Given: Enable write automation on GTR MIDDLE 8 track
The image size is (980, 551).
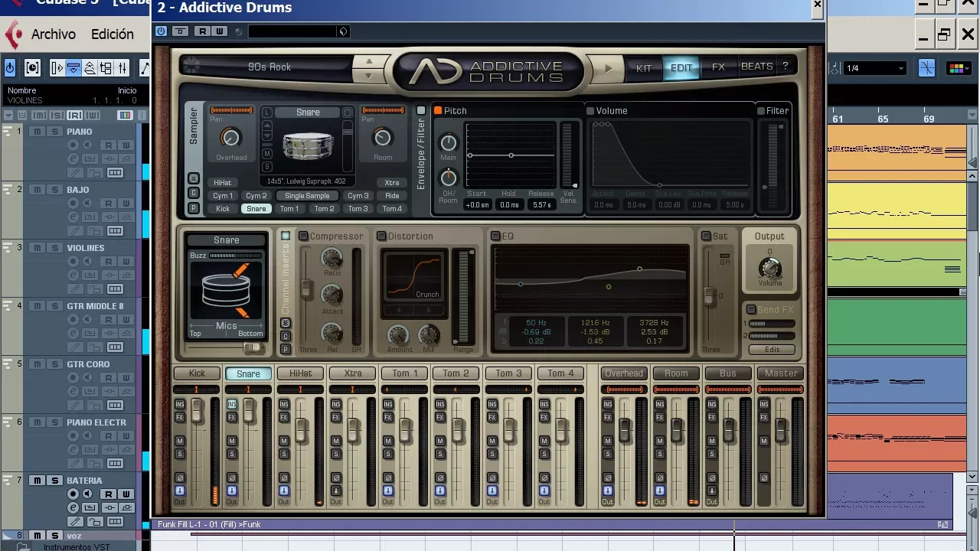Looking at the screenshot, I should tap(125, 320).
